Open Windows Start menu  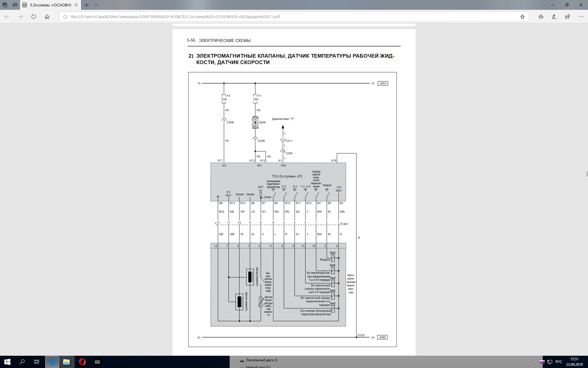click(x=7, y=362)
